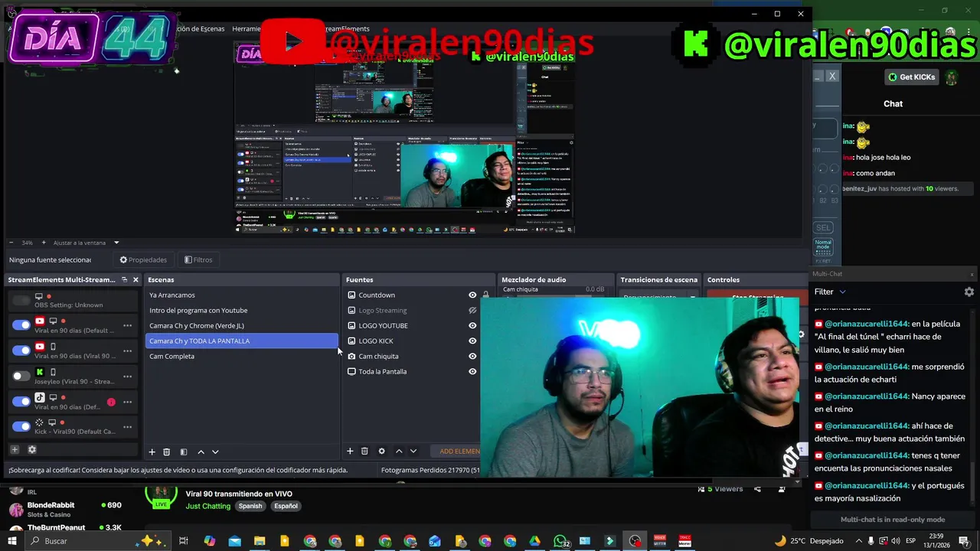980x551 pixels.
Task: Open the File Explorer icon in the taskbar
Action: point(260,541)
